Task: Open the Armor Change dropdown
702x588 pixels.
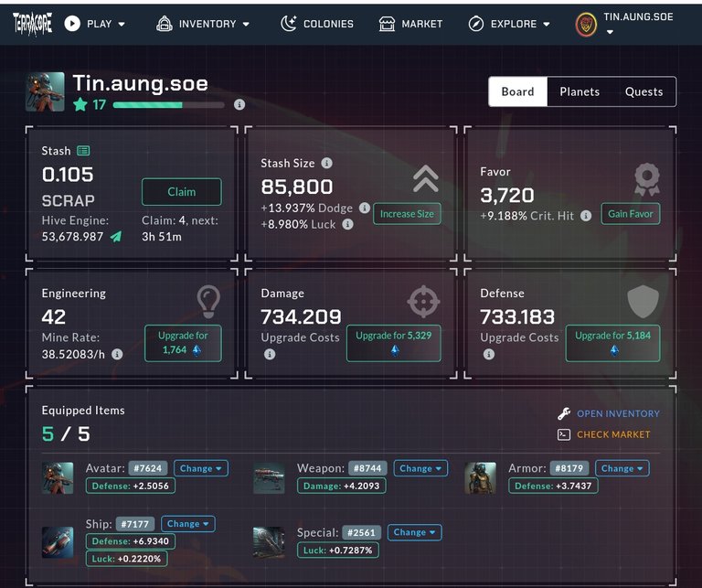Action: click(622, 468)
